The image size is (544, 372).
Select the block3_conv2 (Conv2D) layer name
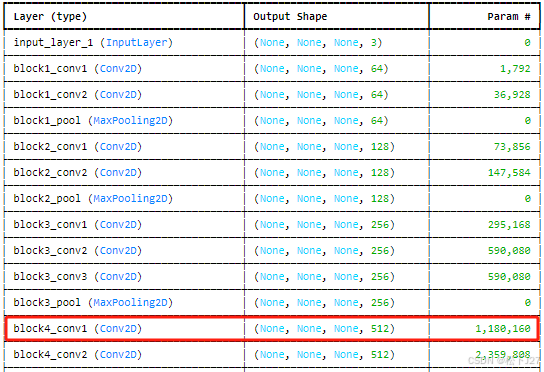pyautogui.click(x=78, y=251)
